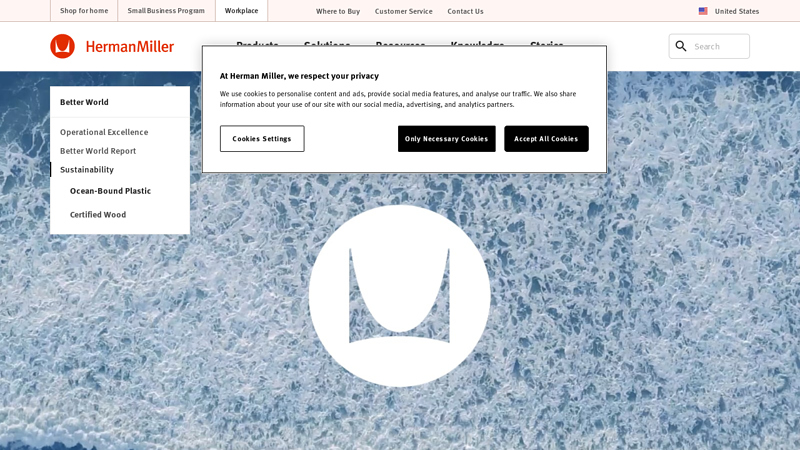This screenshot has height=450, width=800.
Task: Select the Workplace tab
Action: tap(241, 11)
